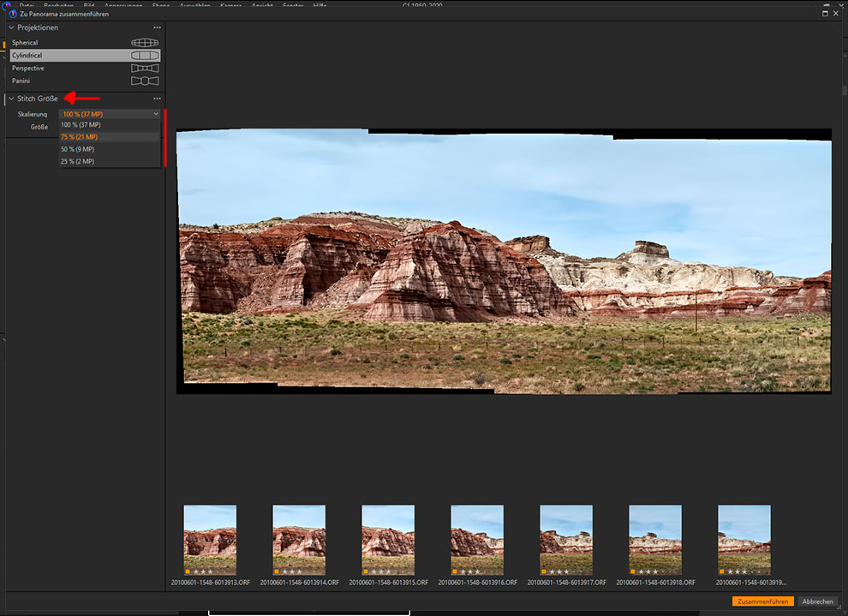The height and width of the screenshot is (616, 848).
Task: Open the Projektionen panel options menu
Action: pyautogui.click(x=157, y=27)
